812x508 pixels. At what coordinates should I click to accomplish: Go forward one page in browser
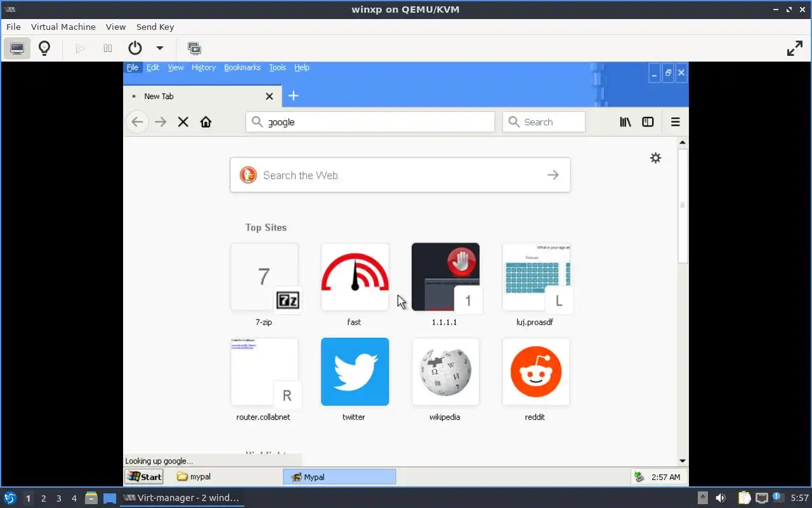tap(160, 122)
